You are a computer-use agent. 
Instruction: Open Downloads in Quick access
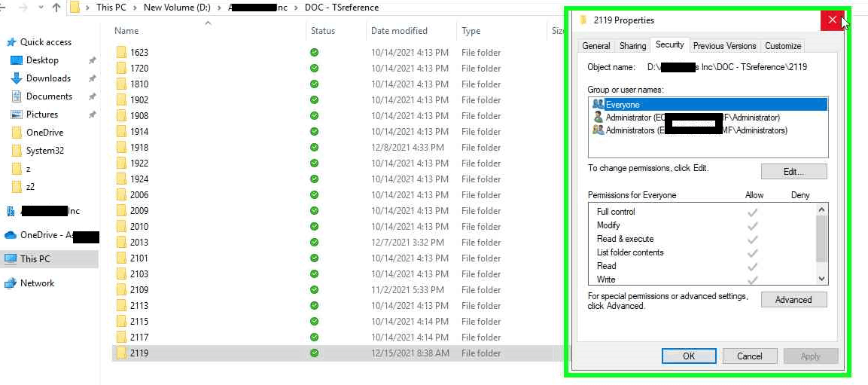click(48, 78)
